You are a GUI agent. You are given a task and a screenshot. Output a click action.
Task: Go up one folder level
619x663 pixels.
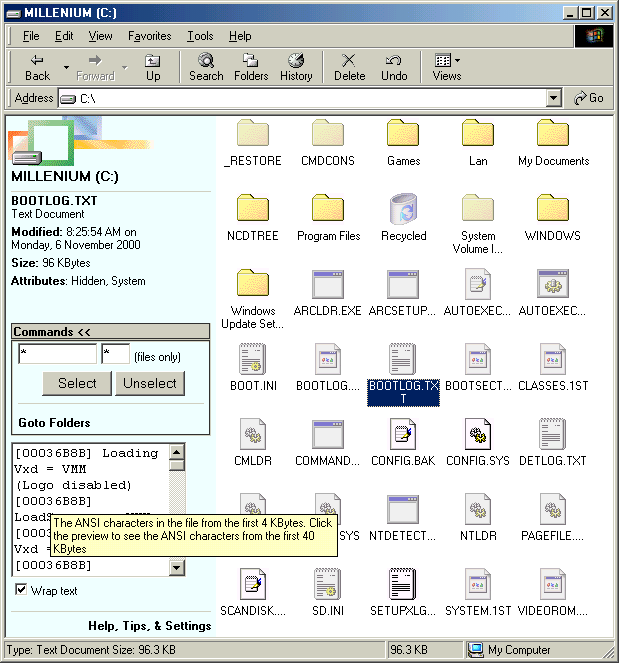tap(153, 67)
